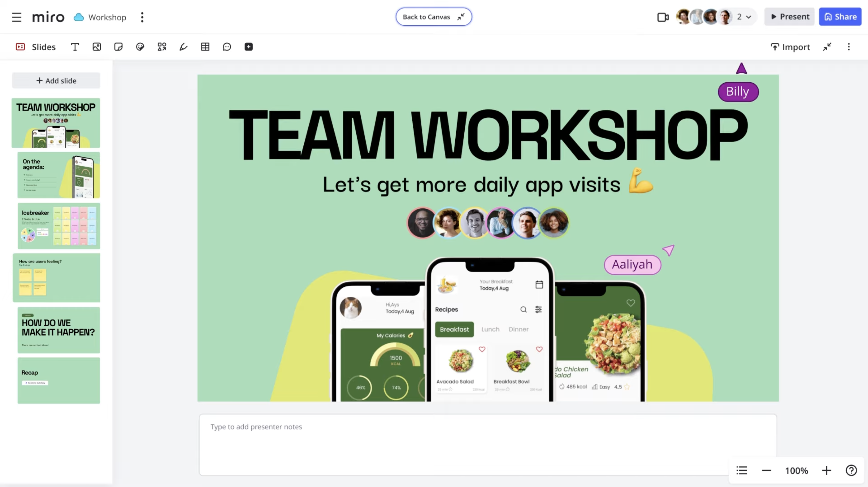
Task: Open the Shapes tool icon
Action: click(162, 47)
